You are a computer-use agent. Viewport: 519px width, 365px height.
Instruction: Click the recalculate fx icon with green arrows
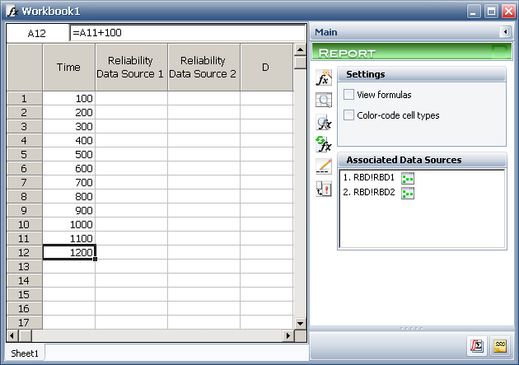(324, 144)
